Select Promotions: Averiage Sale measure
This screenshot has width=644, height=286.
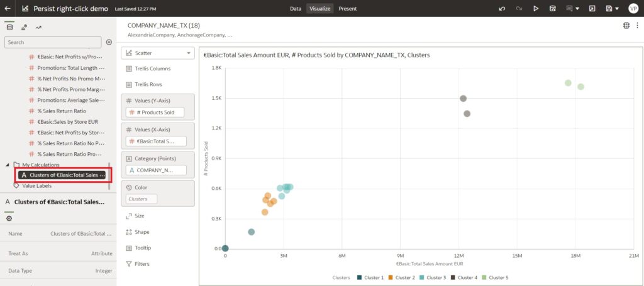tap(70, 100)
